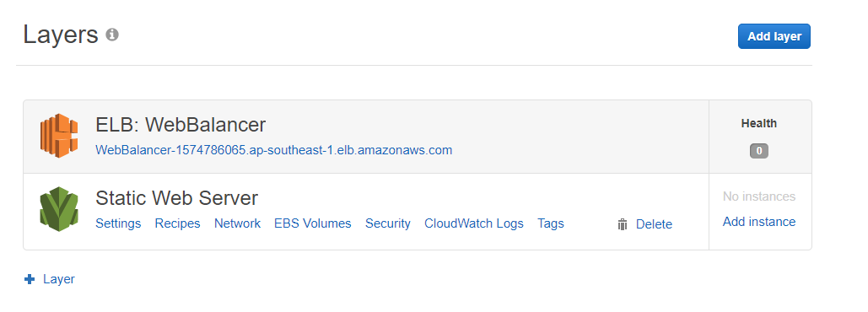Screen dimensions: 868x312
Task: Open the CloudWatch Logs link
Action: tap(474, 223)
